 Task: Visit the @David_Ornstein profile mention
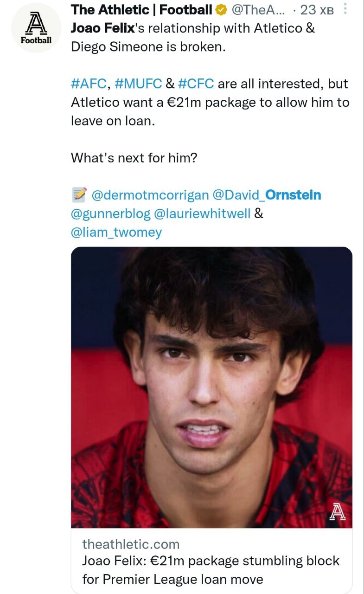[x=267, y=195]
